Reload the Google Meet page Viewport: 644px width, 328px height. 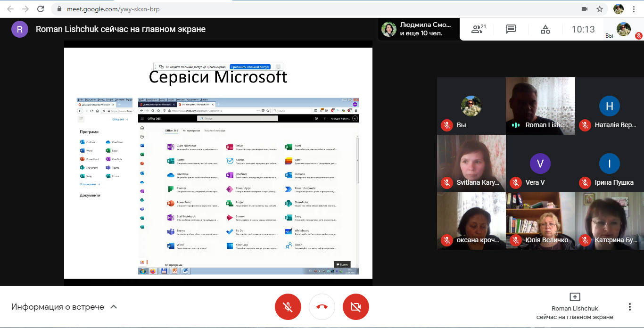coord(41,9)
